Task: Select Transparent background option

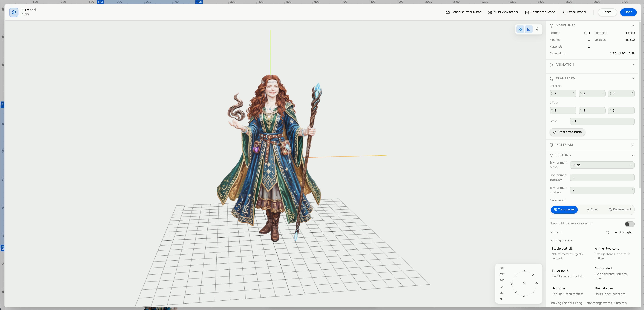Action: (564, 210)
